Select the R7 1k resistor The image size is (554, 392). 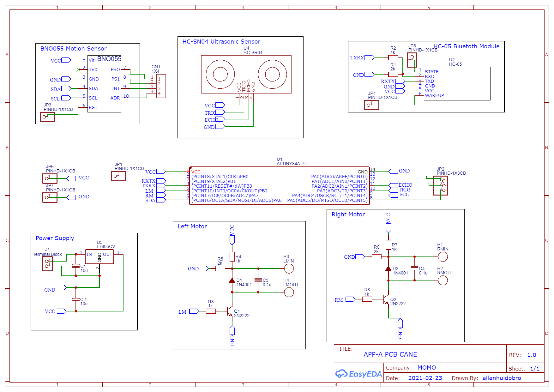coord(388,245)
